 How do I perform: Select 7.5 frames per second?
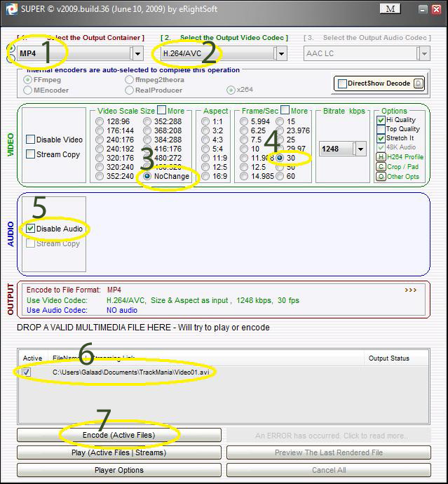[x=244, y=140]
